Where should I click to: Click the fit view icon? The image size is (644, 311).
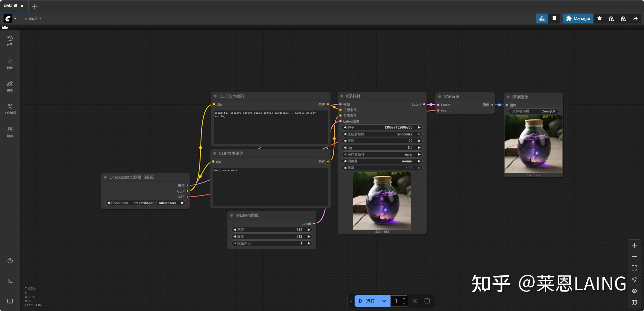[x=634, y=268]
